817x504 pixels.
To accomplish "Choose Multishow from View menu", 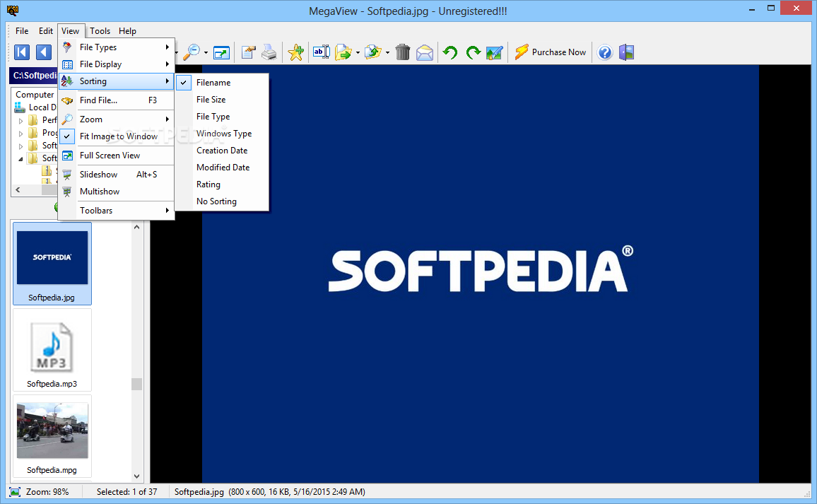I will [116, 192].
